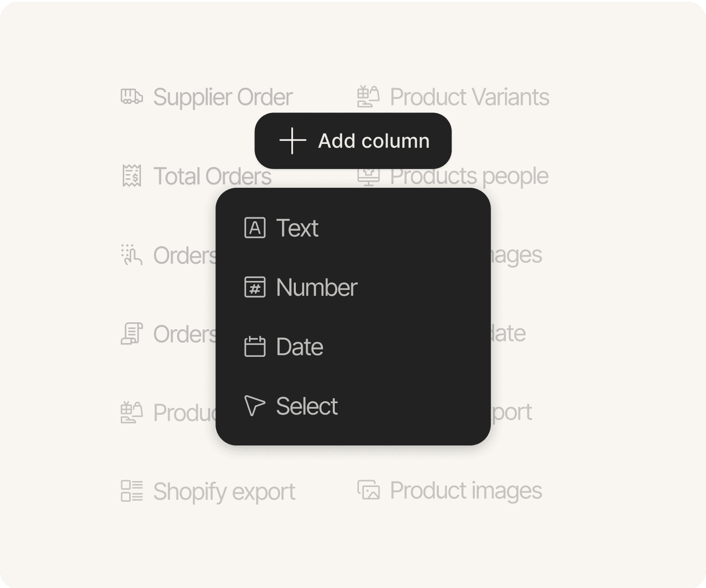Click the Product images picture icon
The height and width of the screenshot is (588, 706).
[368, 490]
